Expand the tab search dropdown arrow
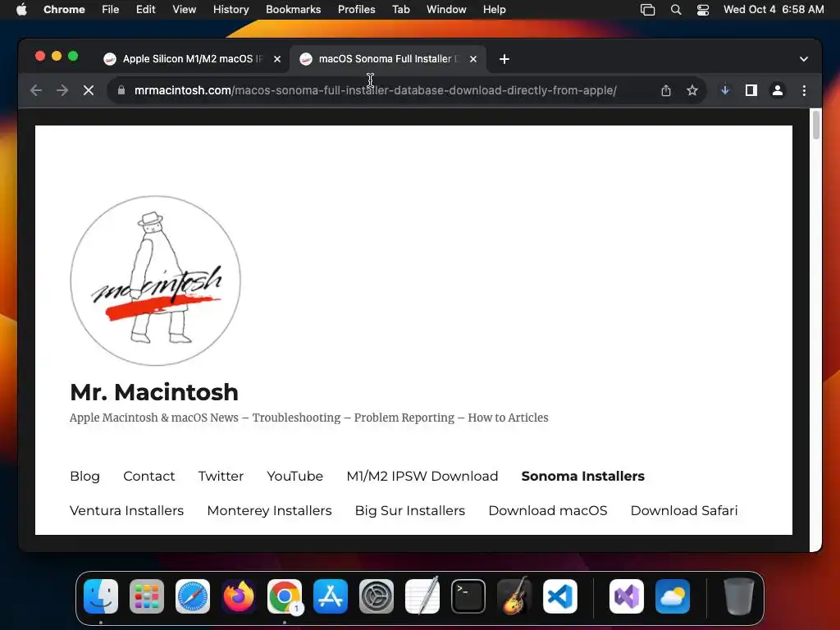 (804, 59)
